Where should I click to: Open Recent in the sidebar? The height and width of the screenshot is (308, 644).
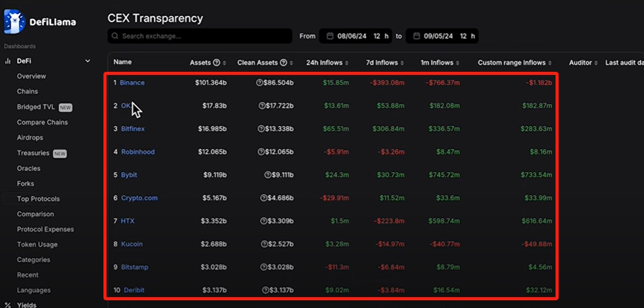(x=28, y=275)
